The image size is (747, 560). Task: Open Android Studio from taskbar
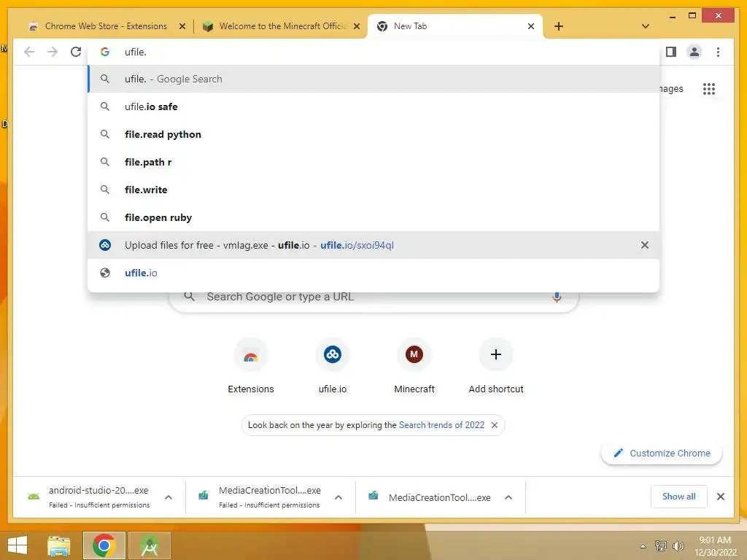[x=150, y=545]
